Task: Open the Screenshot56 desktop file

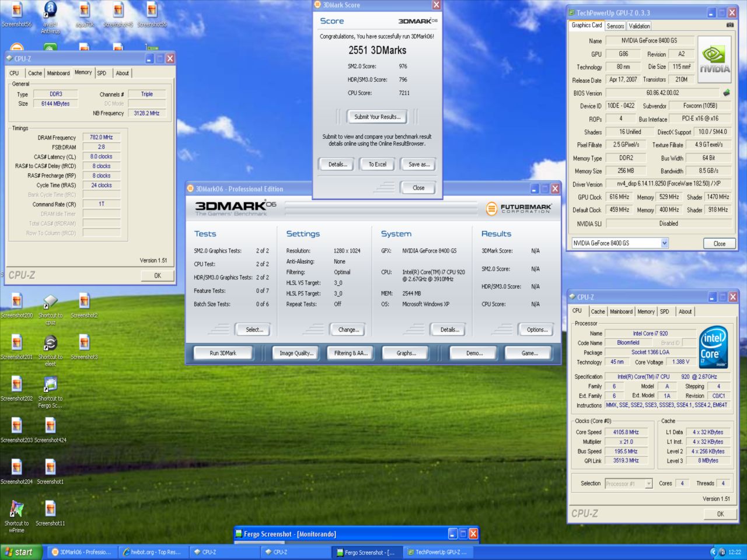Action: 16,15
